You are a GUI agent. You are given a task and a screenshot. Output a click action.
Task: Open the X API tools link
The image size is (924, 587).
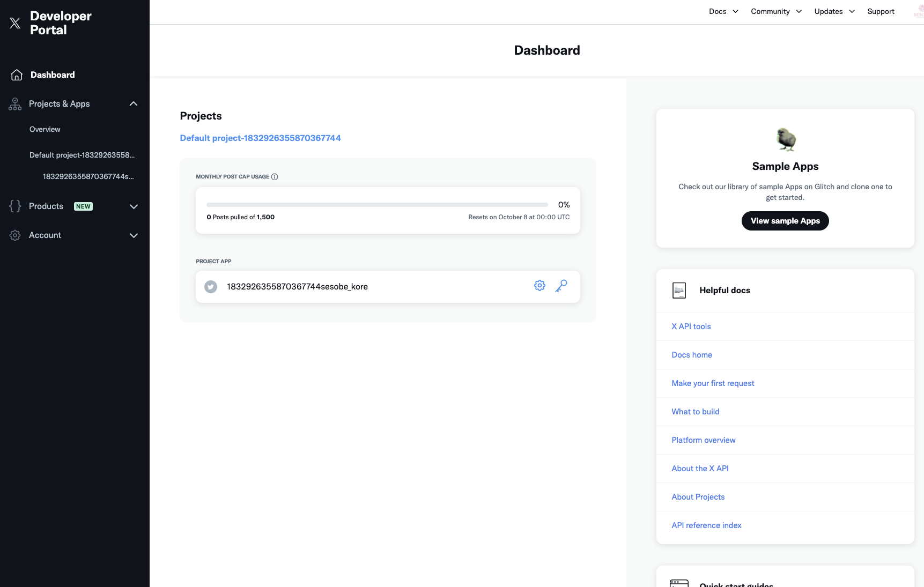[691, 326]
